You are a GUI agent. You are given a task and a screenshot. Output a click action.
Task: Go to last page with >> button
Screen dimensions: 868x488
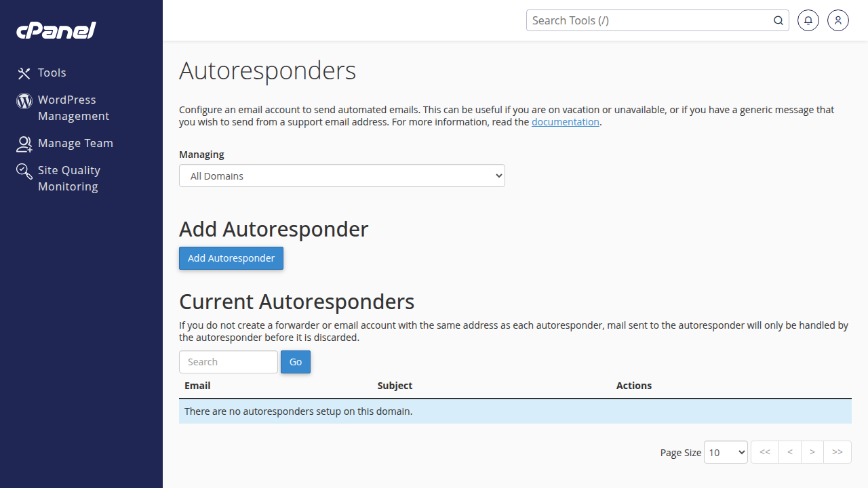click(x=837, y=452)
